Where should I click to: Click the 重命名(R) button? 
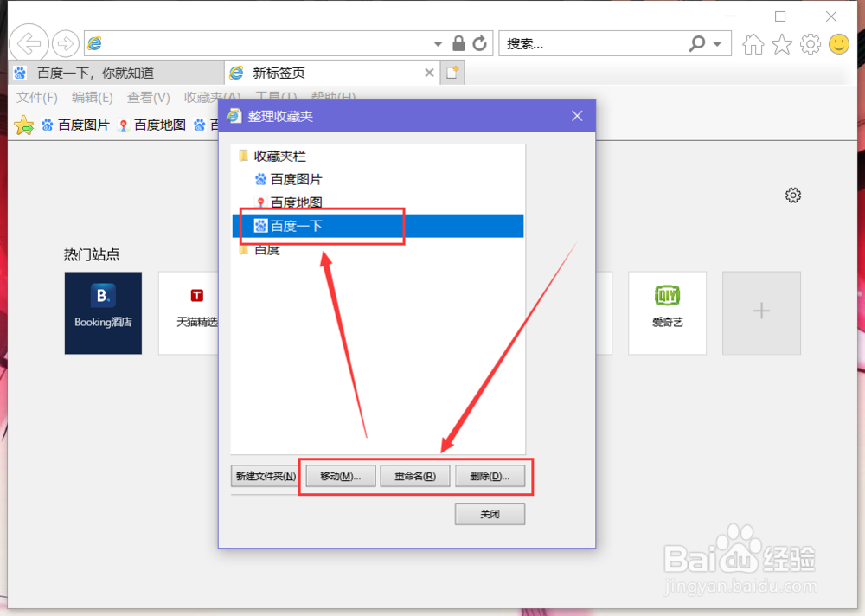coord(415,476)
